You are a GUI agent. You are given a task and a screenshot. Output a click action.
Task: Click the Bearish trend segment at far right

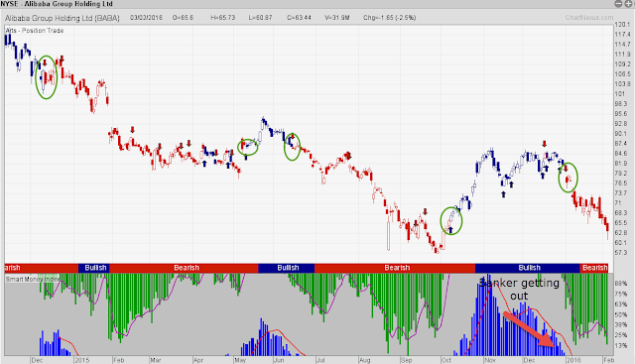pyautogui.click(x=594, y=268)
